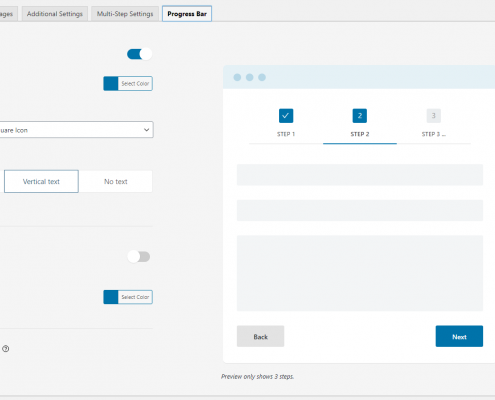495x400 pixels.
Task: Open the upper Select Color button
Action: pos(135,83)
